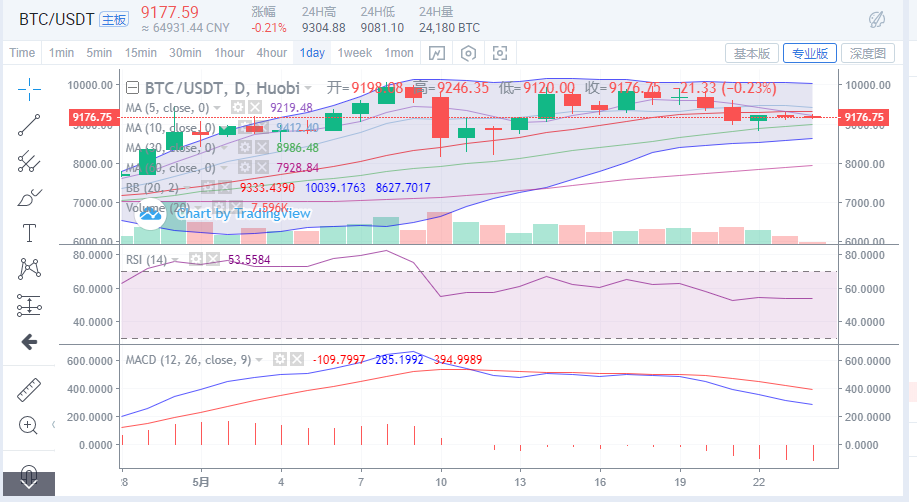Viewport: 917px width, 502px height.
Task: Toggle fullscreen chart mode icon
Action: (500, 53)
